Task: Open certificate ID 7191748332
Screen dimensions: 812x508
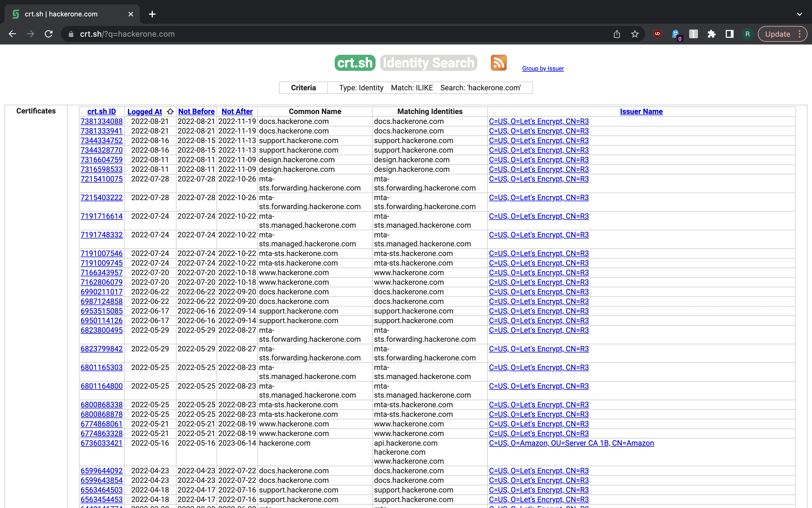Action: pyautogui.click(x=102, y=235)
